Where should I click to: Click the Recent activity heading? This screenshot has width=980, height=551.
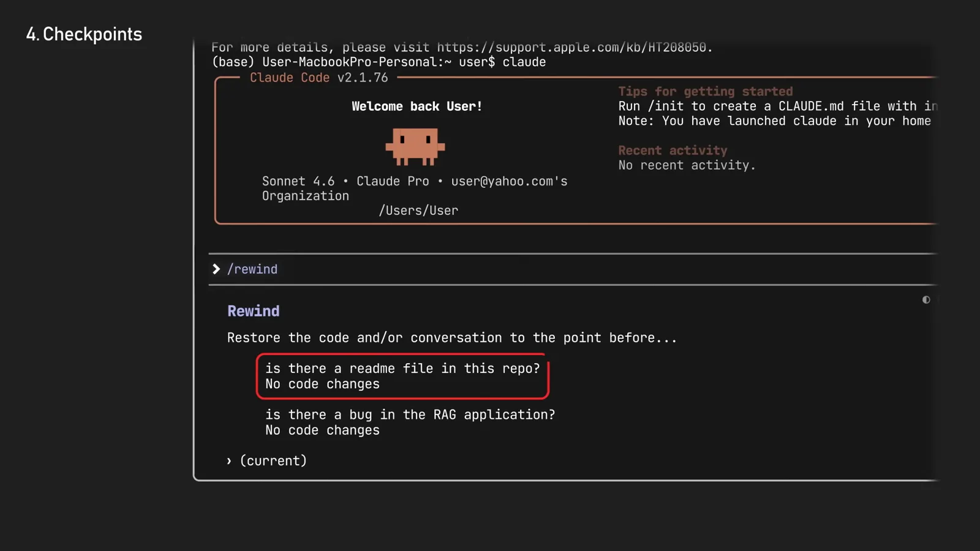[673, 151]
